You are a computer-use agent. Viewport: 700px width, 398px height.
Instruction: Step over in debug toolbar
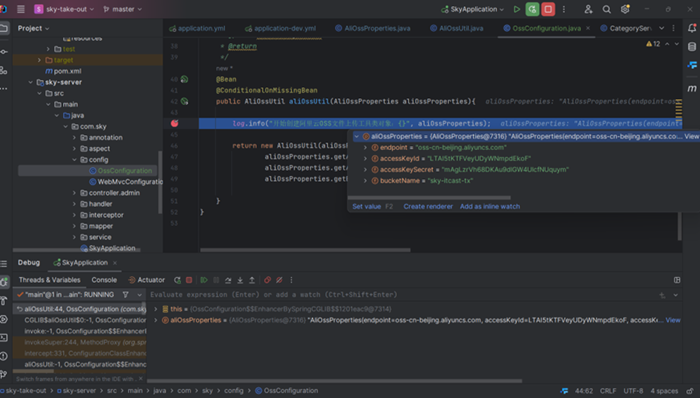point(228,280)
